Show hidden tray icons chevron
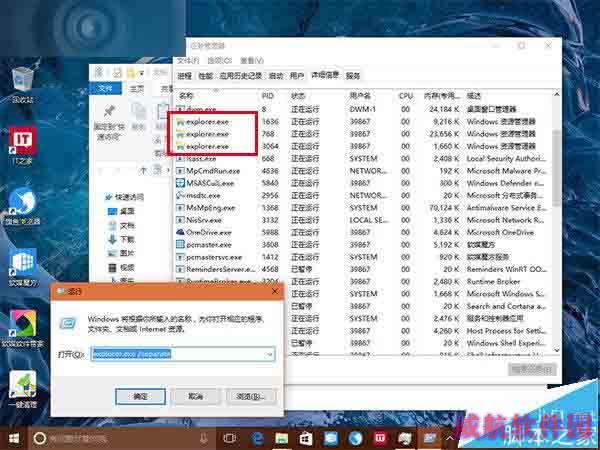Viewport: 600px width, 450px height. (450, 438)
